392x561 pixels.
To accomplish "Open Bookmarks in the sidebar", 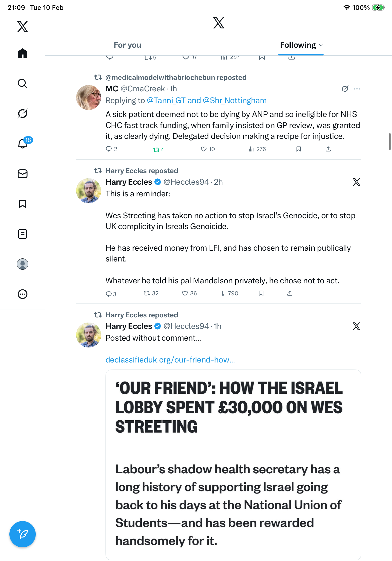I will [x=23, y=204].
